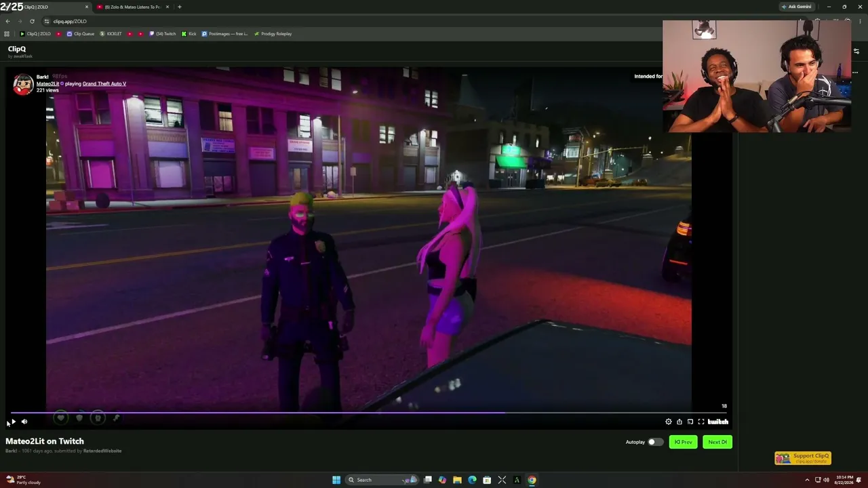Seek along the purple clip progress bar

(369, 412)
